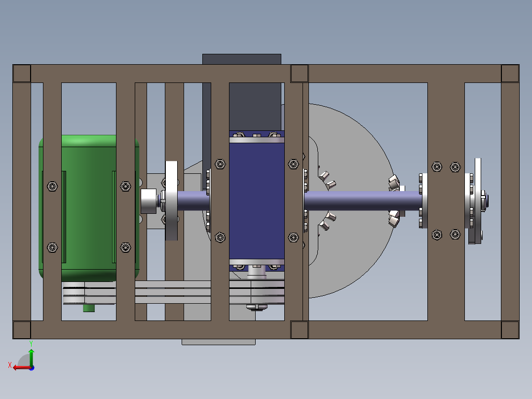This screenshot has height=399, width=532.
Task: Select the end flange at the shaft's right end
Action: (x=478, y=200)
